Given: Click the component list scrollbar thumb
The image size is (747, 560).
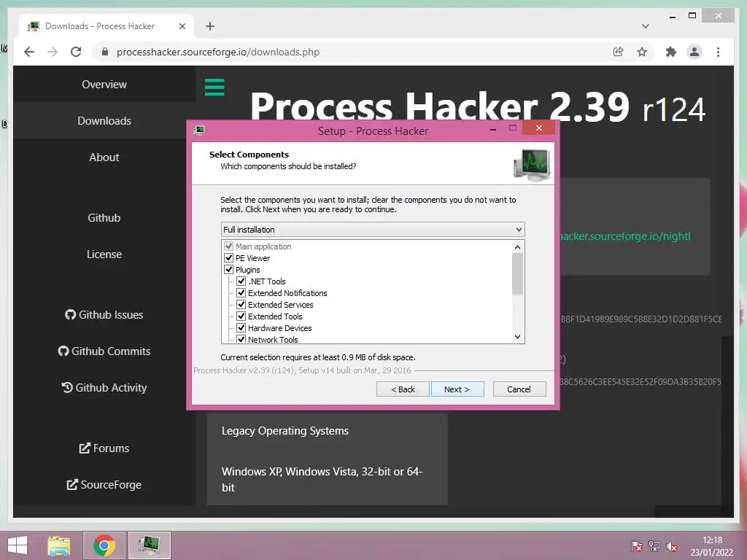Looking at the screenshot, I should (x=517, y=274).
